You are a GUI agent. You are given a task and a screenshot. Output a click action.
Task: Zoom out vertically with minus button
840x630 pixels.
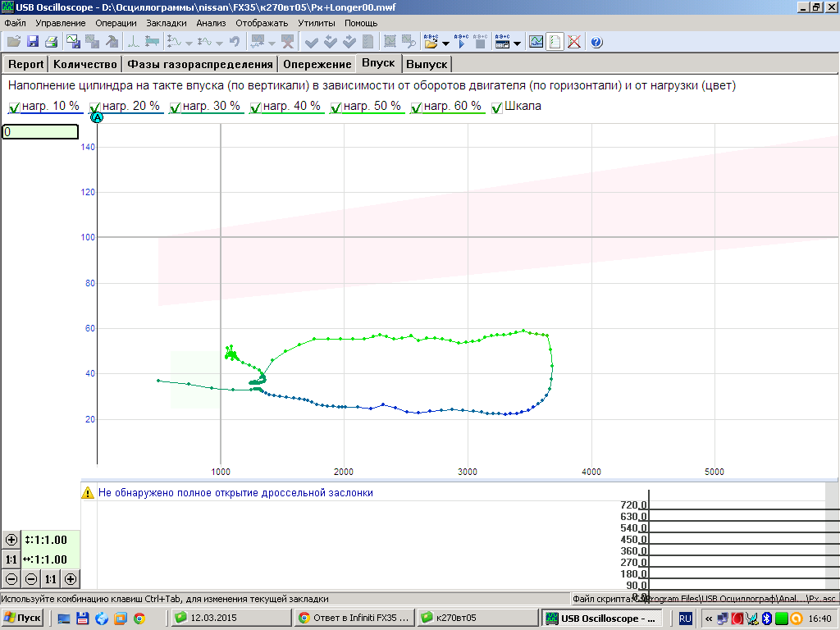click(x=11, y=578)
